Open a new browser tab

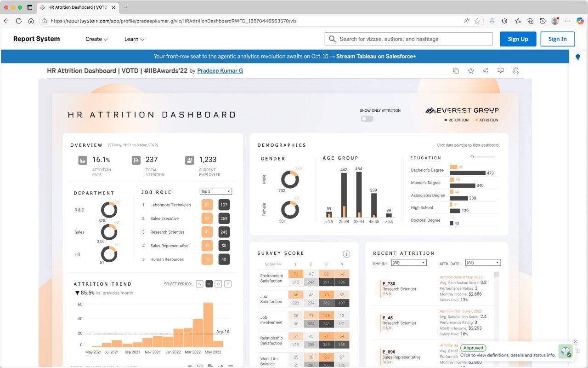(x=126, y=7)
